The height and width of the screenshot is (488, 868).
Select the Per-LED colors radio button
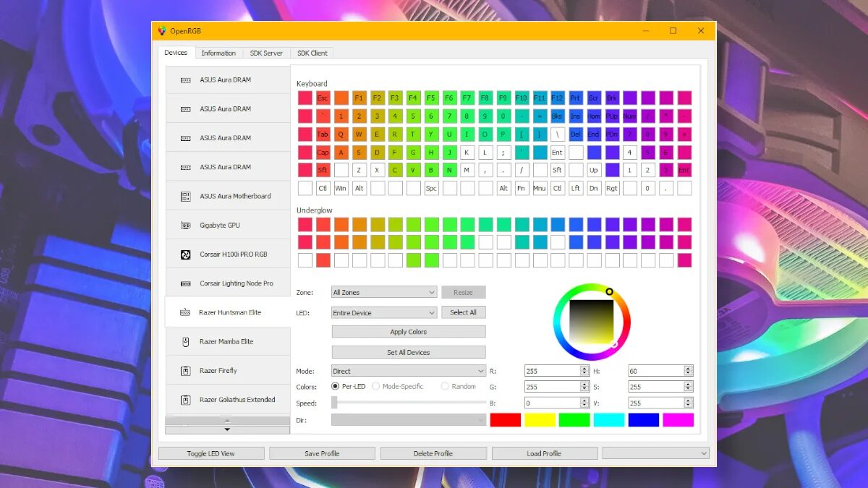[335, 386]
